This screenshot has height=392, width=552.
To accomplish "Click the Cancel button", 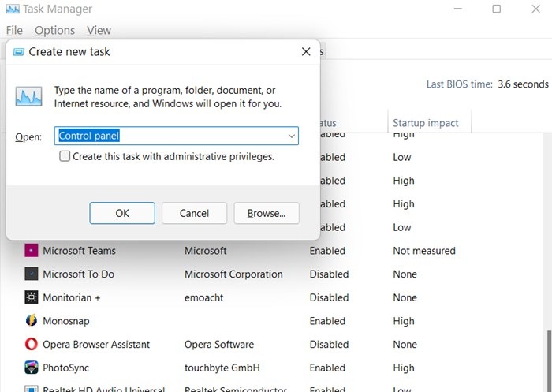I will click(x=194, y=213).
